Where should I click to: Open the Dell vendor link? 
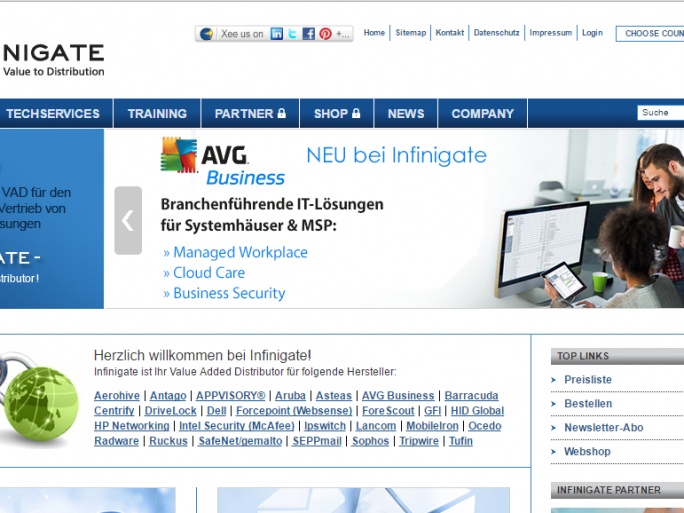coord(216,411)
